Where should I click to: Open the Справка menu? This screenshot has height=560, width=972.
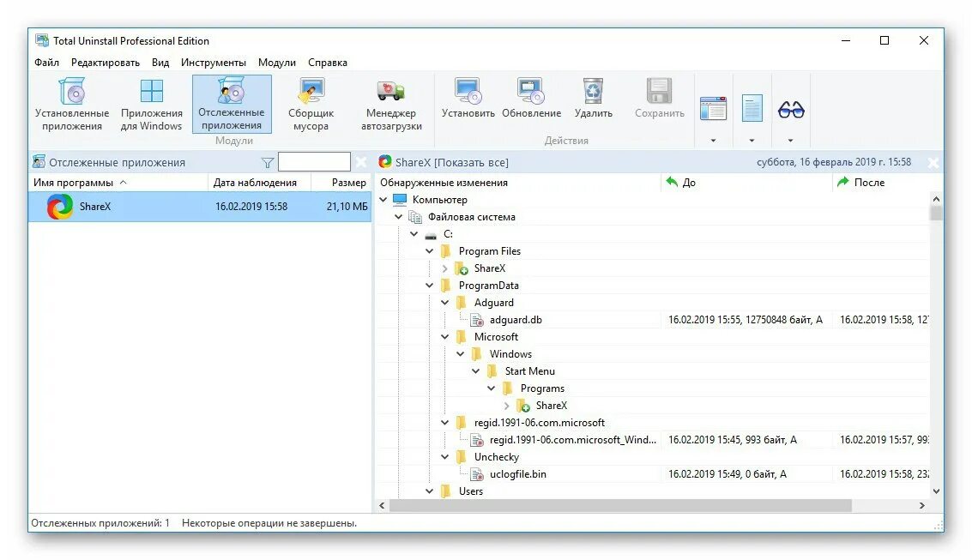(x=328, y=63)
